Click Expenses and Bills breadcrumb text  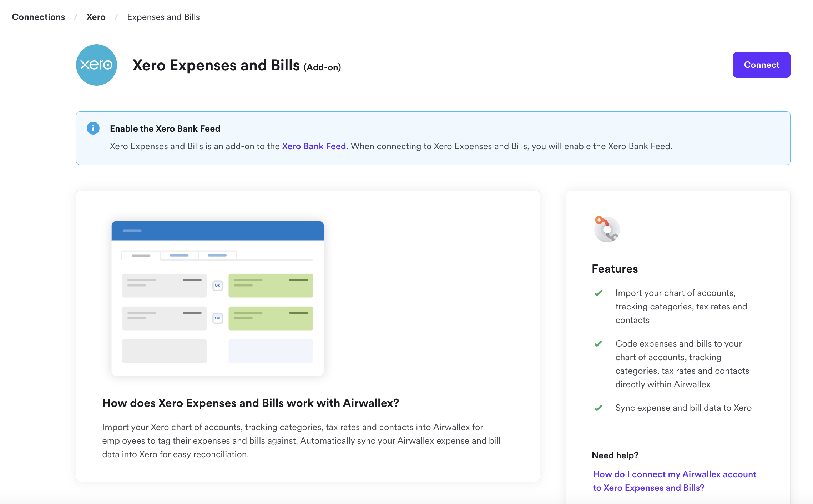(x=163, y=17)
